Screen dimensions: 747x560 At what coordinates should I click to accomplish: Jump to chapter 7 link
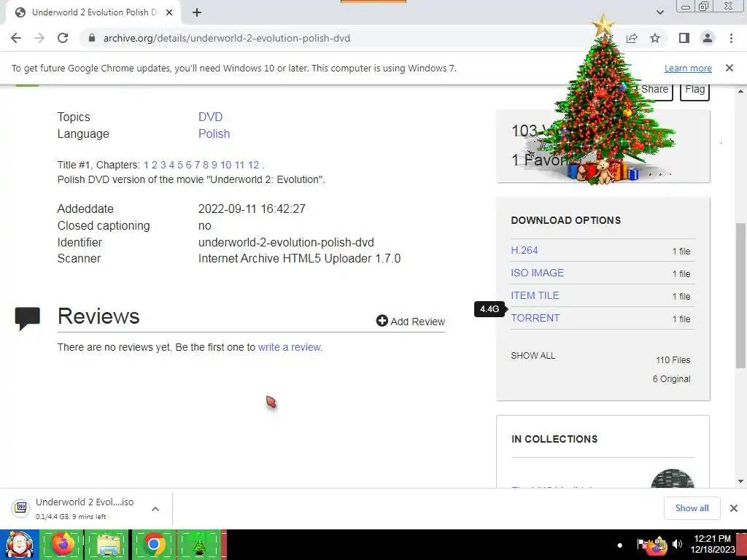pyautogui.click(x=197, y=165)
